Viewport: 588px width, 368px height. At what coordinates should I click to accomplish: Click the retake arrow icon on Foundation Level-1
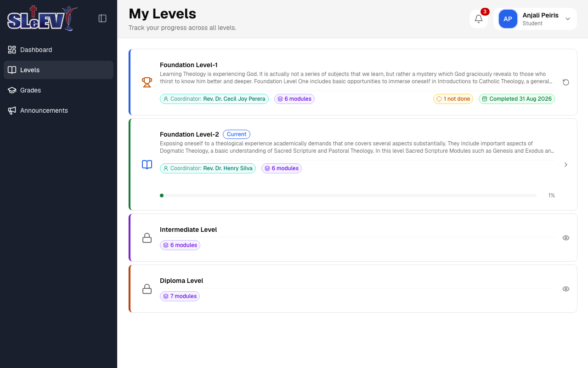pyautogui.click(x=566, y=82)
